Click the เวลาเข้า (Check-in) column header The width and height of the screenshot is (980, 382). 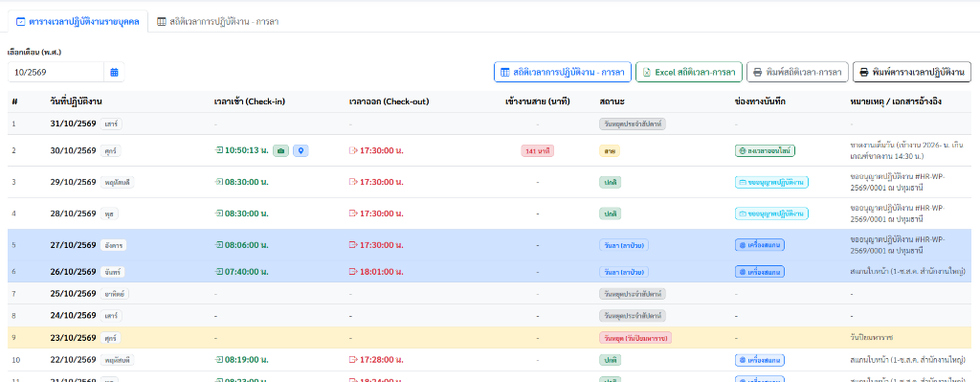[x=250, y=101]
